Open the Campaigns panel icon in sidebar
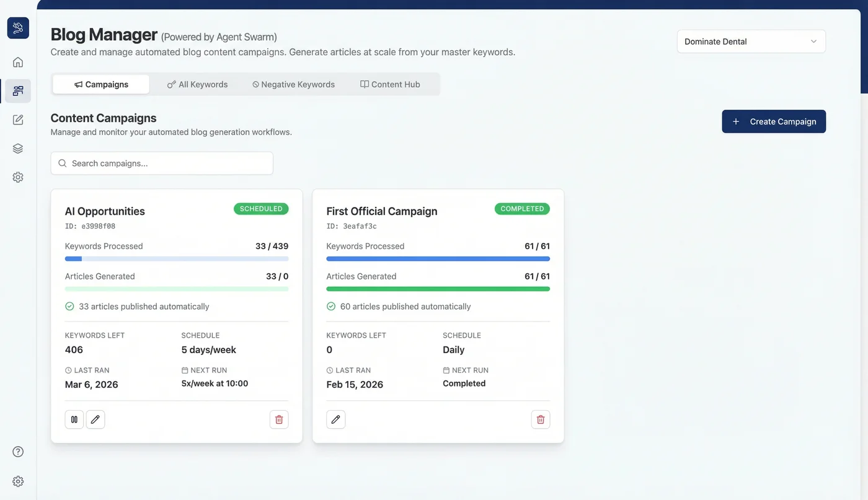The width and height of the screenshot is (868, 500). tap(17, 90)
